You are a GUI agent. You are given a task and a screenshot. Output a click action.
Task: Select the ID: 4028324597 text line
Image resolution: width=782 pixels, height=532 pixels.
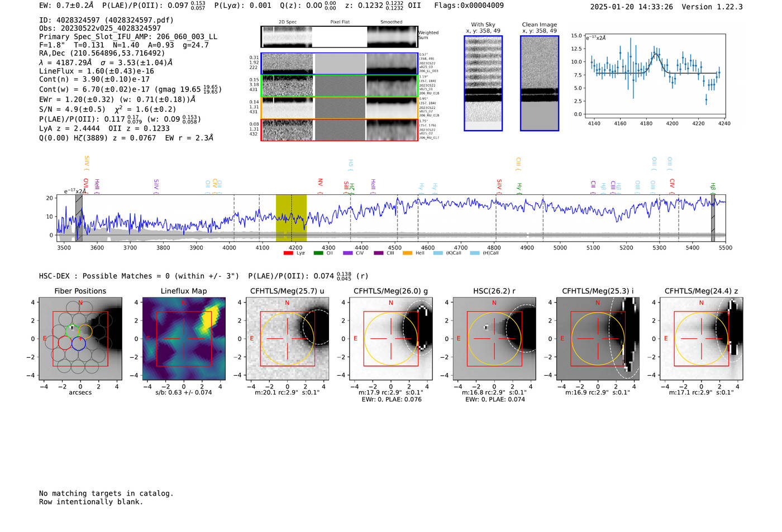106,20
